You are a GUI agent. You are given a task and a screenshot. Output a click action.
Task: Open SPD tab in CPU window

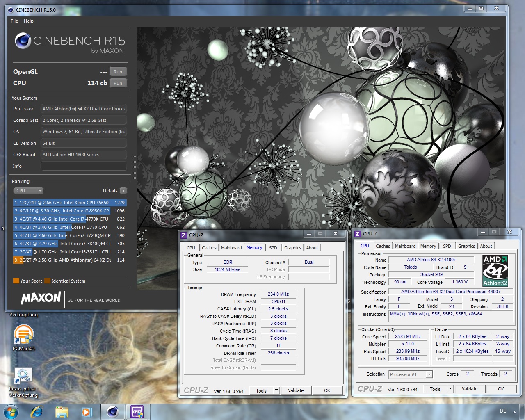[447, 246]
